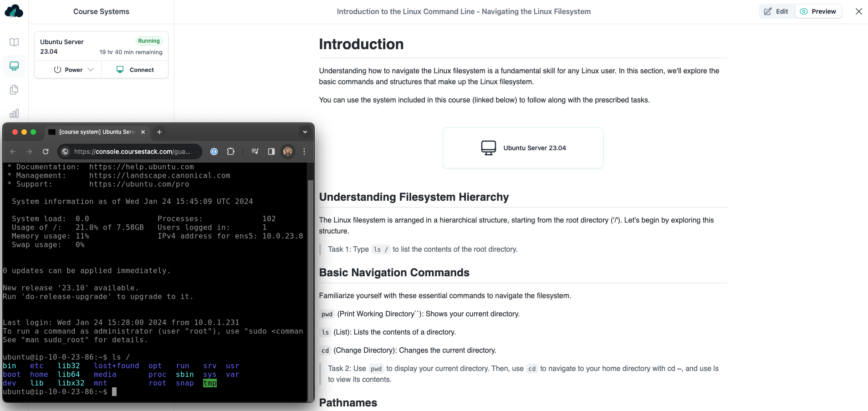The width and height of the screenshot is (868, 411).
Task: Expand the Power options chevron
Action: (91, 70)
